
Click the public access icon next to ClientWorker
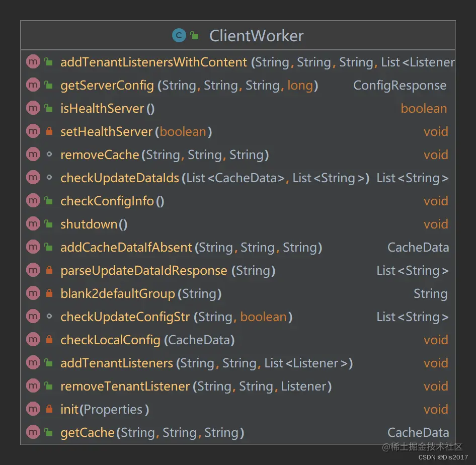195,36
